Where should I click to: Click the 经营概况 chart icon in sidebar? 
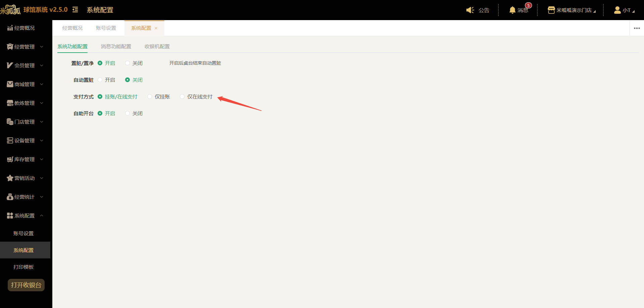[x=10, y=28]
